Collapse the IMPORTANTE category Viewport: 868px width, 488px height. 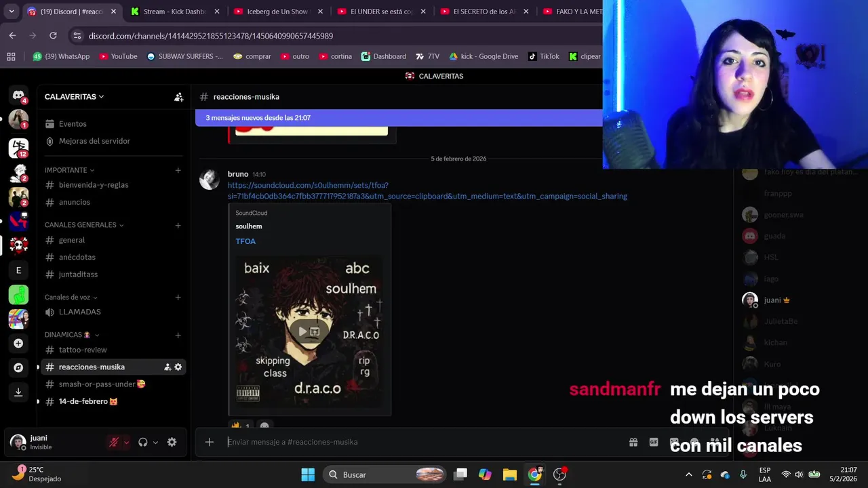(x=69, y=170)
